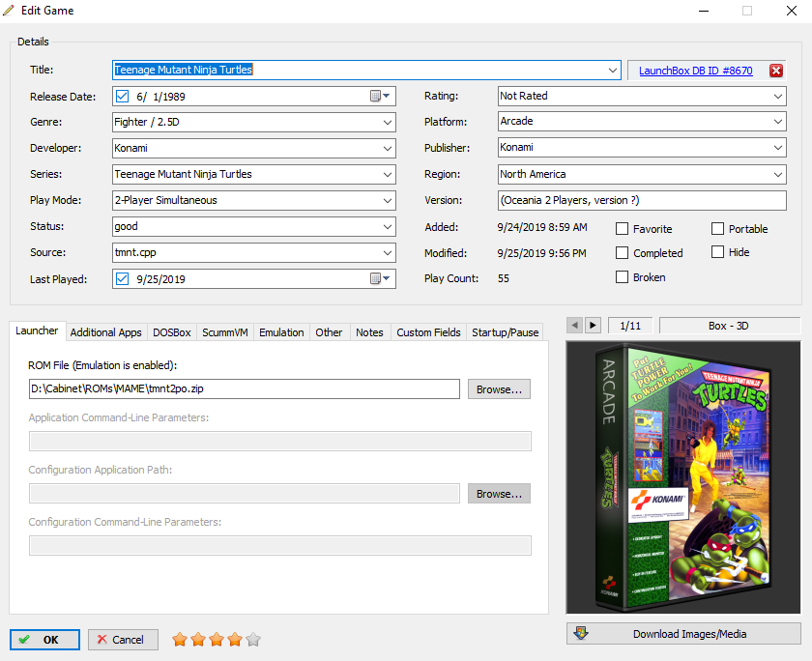This screenshot has height=661, width=812.
Task: Click the ROM File path field
Action: pos(245,389)
